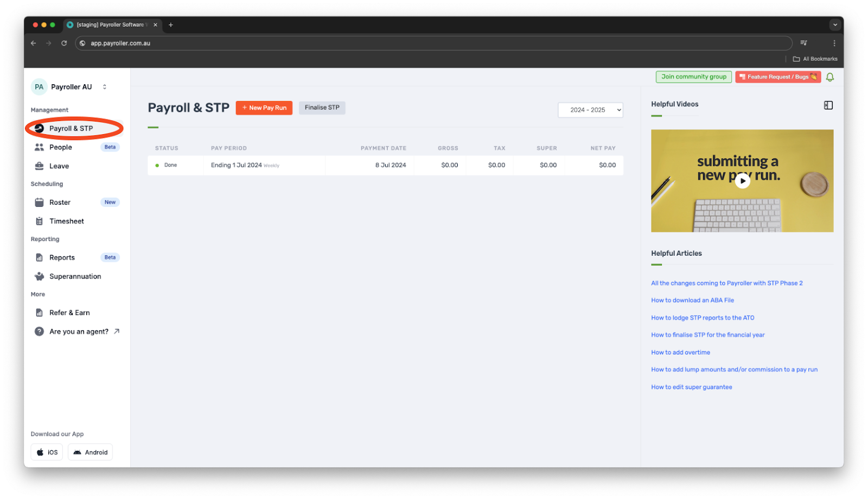Click the site info icon in address bar
The image size is (868, 499).
82,43
